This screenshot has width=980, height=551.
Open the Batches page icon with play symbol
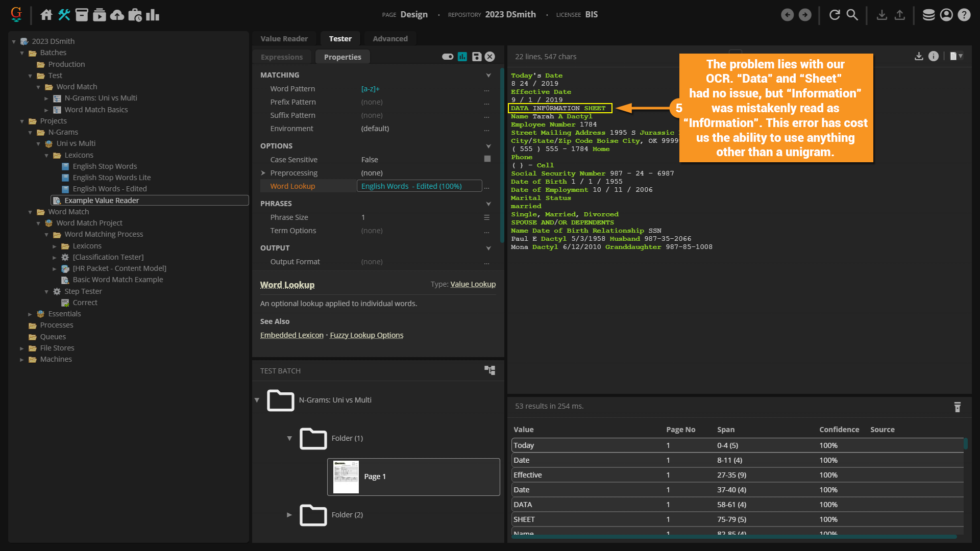100,15
